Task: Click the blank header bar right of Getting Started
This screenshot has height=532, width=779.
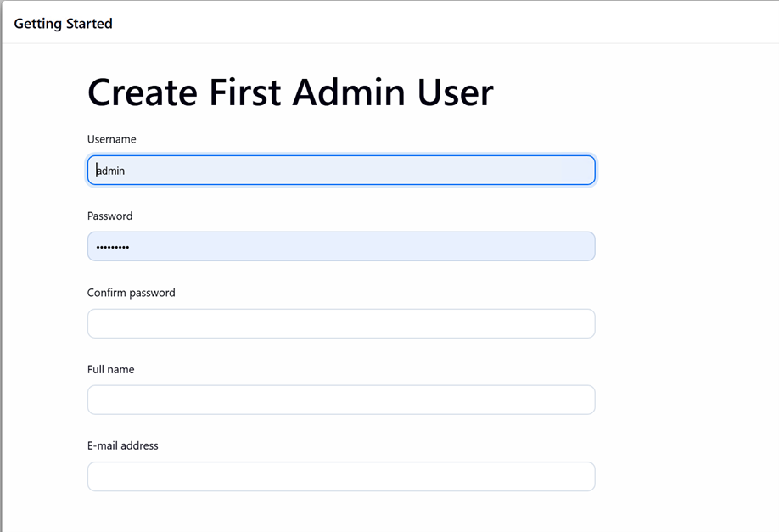Action: click(x=441, y=23)
